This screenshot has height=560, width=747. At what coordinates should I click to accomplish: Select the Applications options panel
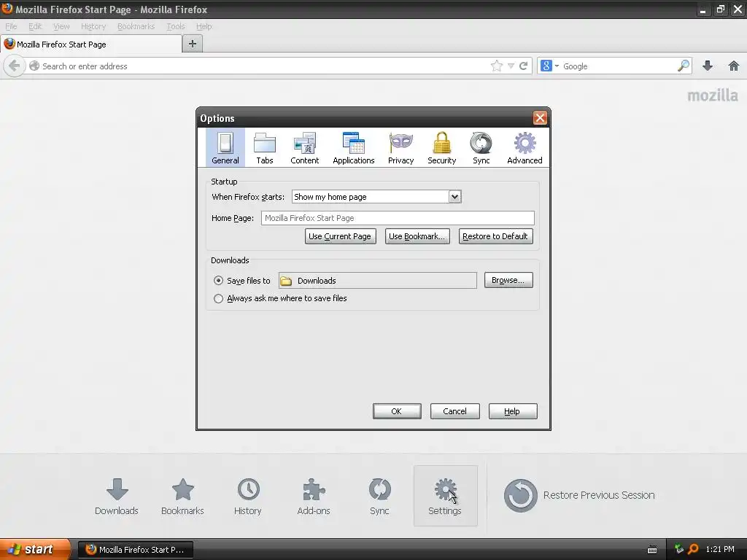(354, 148)
